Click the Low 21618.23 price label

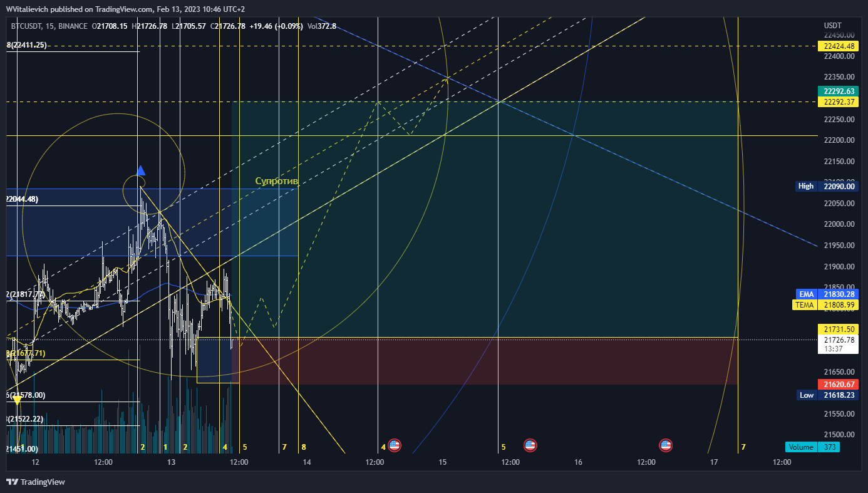827,395
